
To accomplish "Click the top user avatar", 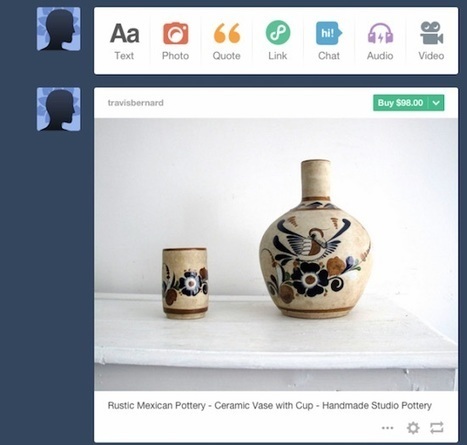I will pyautogui.click(x=59, y=29).
